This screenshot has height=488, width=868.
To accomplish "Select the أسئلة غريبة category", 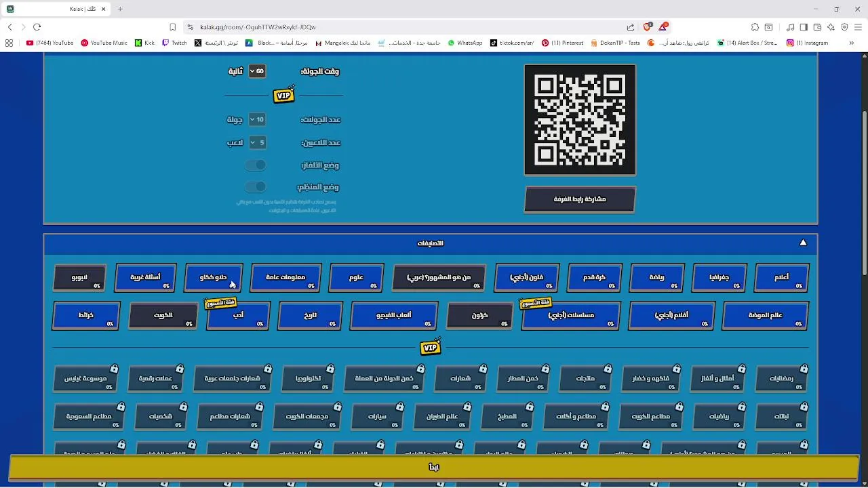I will coord(146,278).
